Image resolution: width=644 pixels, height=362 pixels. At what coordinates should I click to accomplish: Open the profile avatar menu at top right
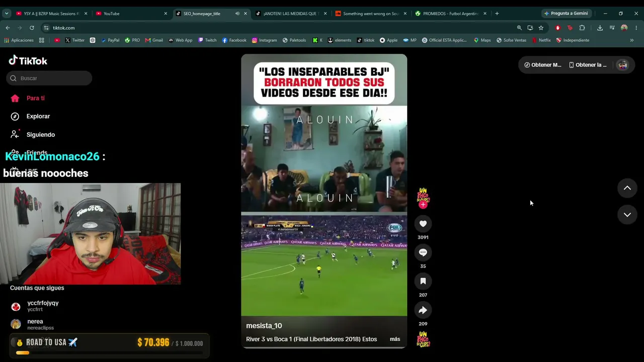pyautogui.click(x=623, y=65)
